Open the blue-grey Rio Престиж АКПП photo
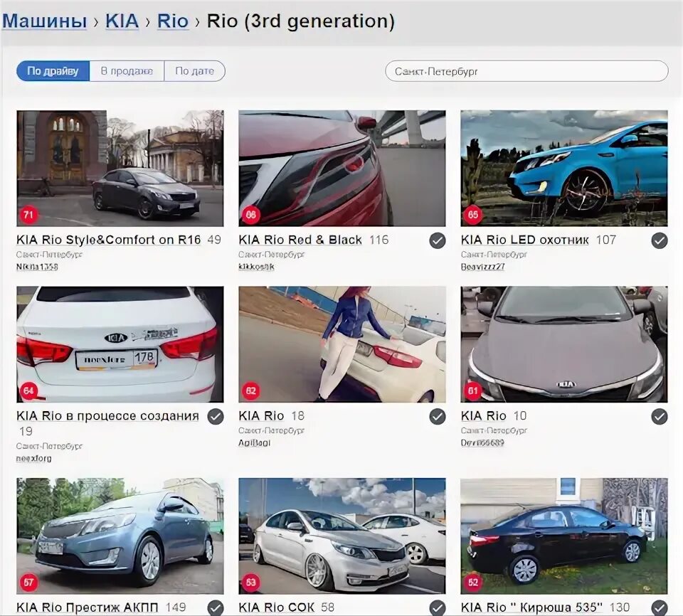This screenshot has height=616, width=683. 120,536
